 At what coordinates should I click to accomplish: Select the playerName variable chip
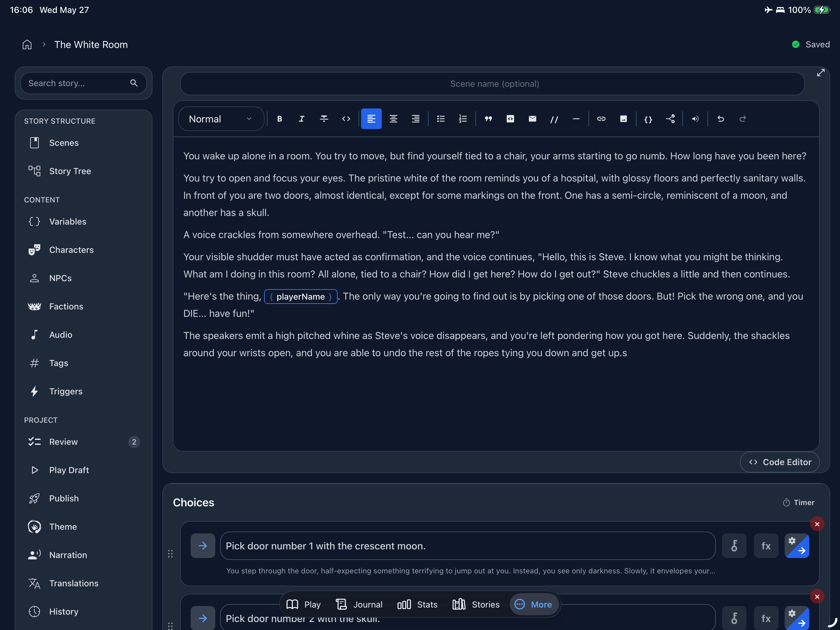(300, 296)
